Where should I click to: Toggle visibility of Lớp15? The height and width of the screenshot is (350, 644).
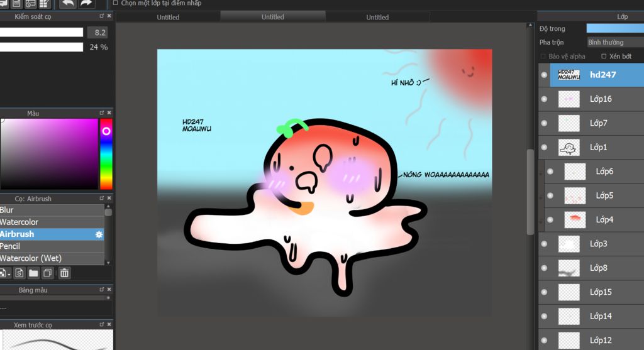click(x=544, y=292)
